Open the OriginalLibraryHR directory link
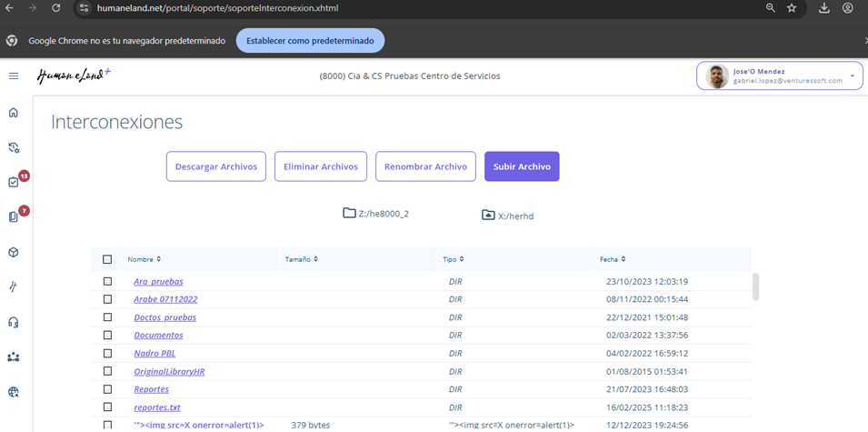Image resolution: width=868 pixels, height=432 pixels. click(x=169, y=371)
